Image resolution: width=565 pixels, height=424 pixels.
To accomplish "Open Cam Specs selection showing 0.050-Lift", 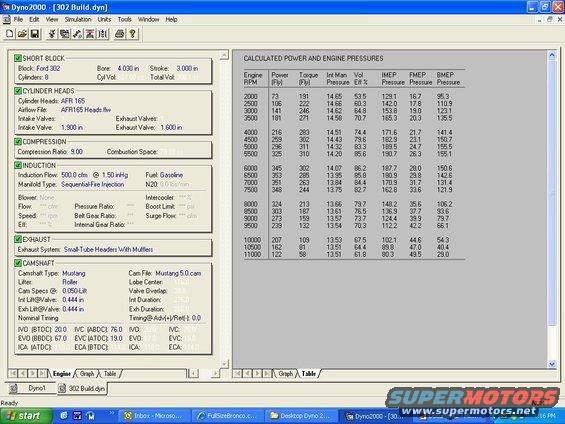I will point(75,291).
